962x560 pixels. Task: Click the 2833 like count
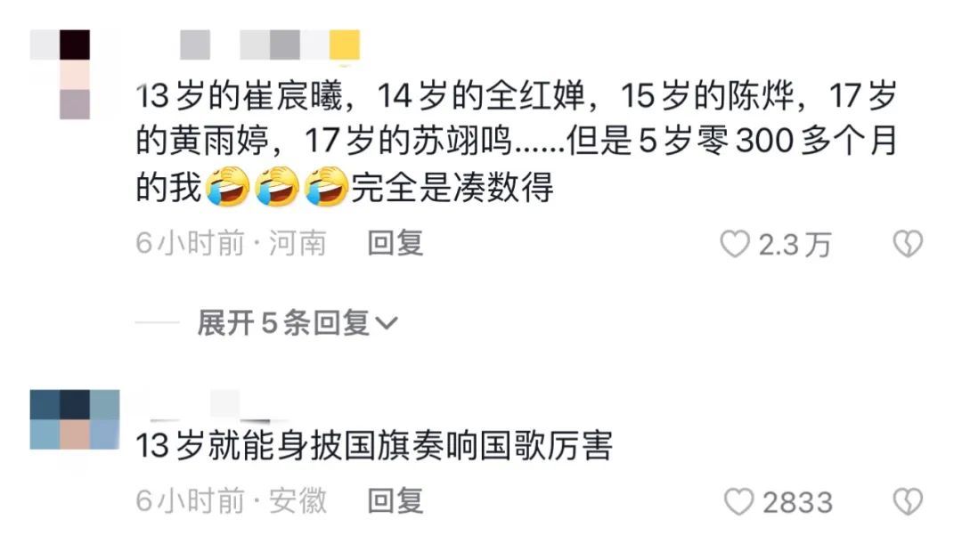(x=797, y=502)
